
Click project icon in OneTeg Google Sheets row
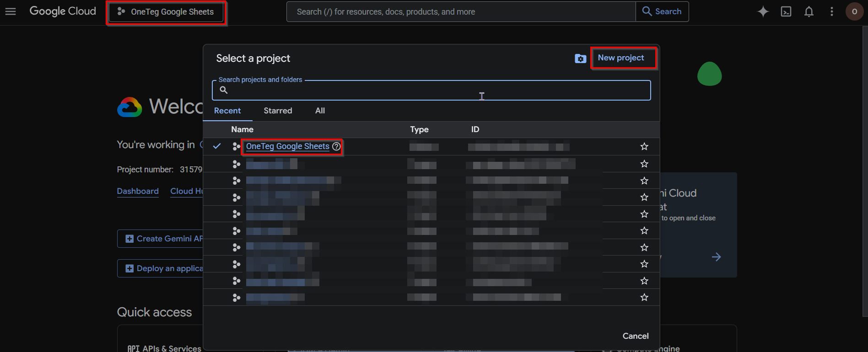(236, 146)
